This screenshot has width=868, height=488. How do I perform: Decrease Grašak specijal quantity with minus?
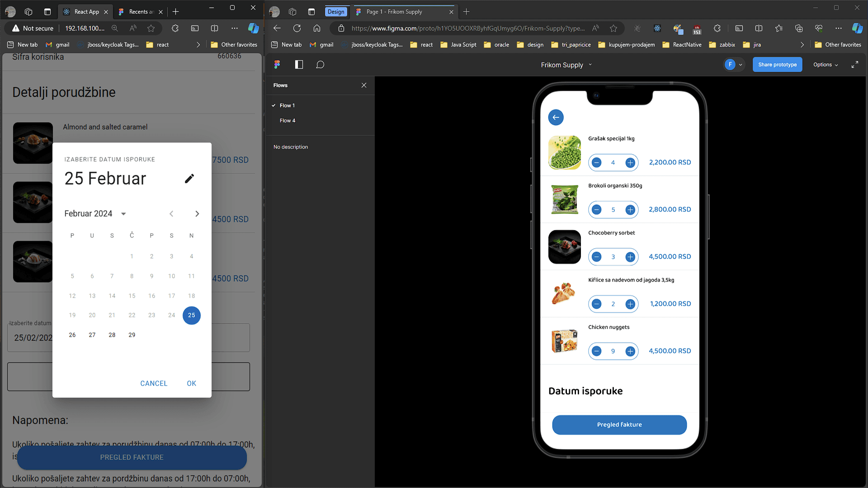(x=597, y=163)
